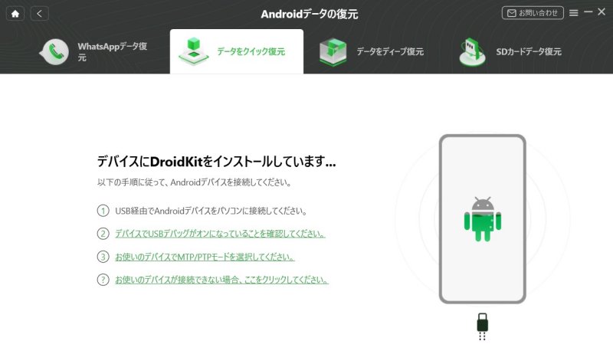Open the USBデバッグ confirmation link
613x364 pixels.
coord(220,234)
